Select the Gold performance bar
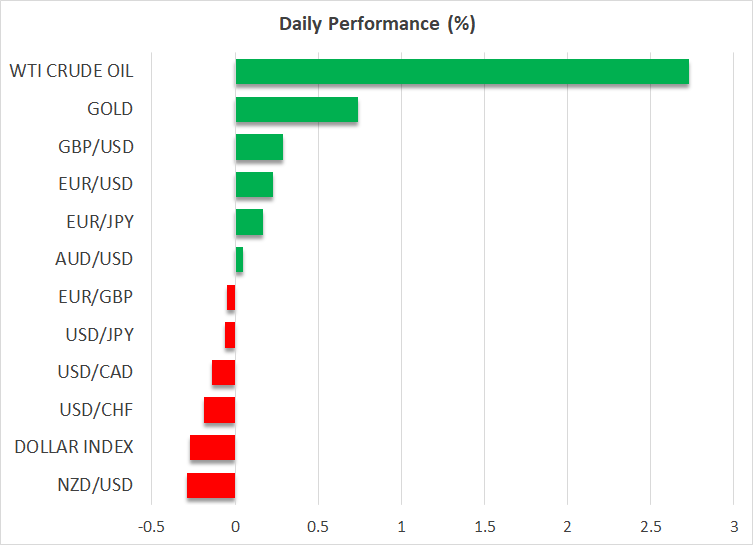This screenshot has height=545, width=753. pos(296,109)
